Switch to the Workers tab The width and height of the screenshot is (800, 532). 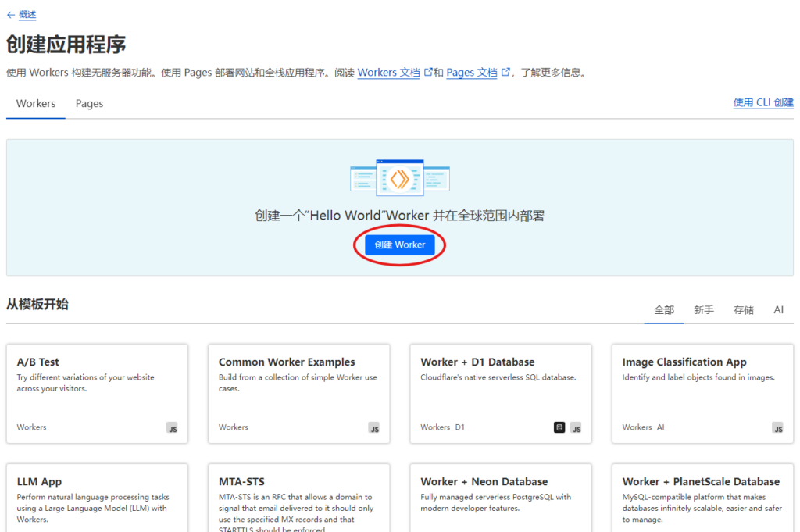[x=36, y=104]
